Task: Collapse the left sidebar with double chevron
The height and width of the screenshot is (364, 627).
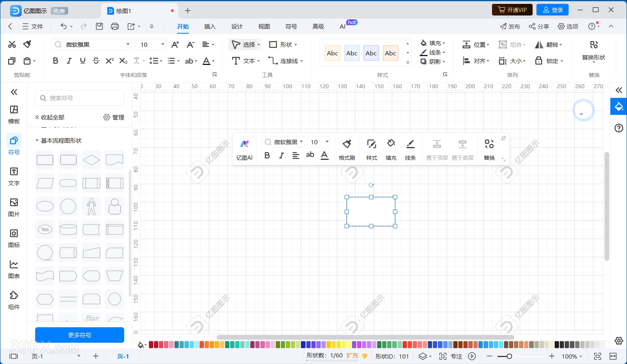Action: coord(14,92)
